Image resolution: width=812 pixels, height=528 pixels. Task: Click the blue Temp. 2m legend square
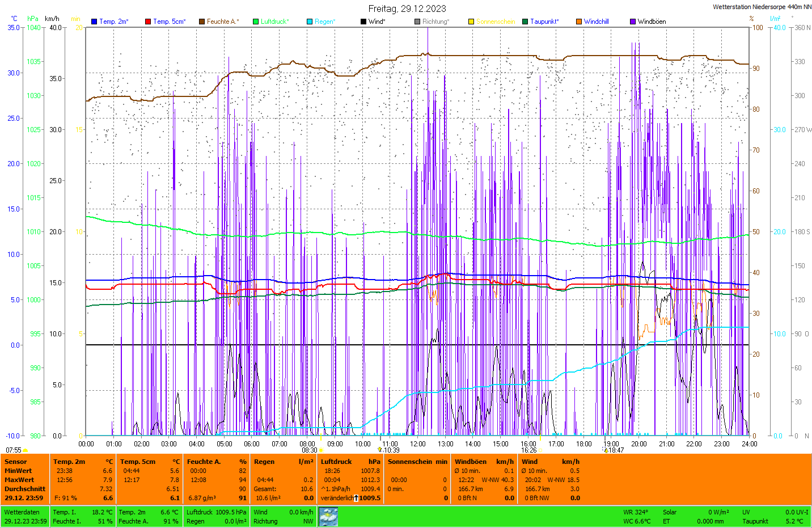point(94,22)
